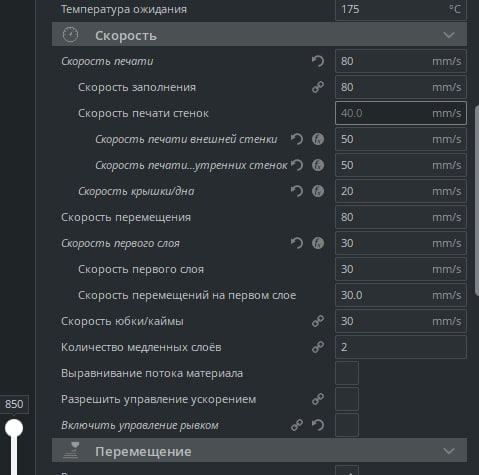
Task: Click the Скорость печати внешней стенки value field
Action: pos(401,139)
